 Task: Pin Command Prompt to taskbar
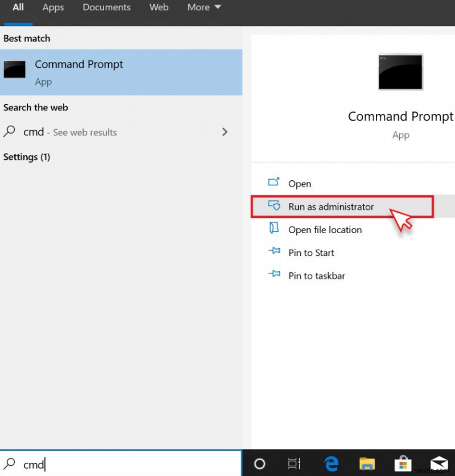316,275
